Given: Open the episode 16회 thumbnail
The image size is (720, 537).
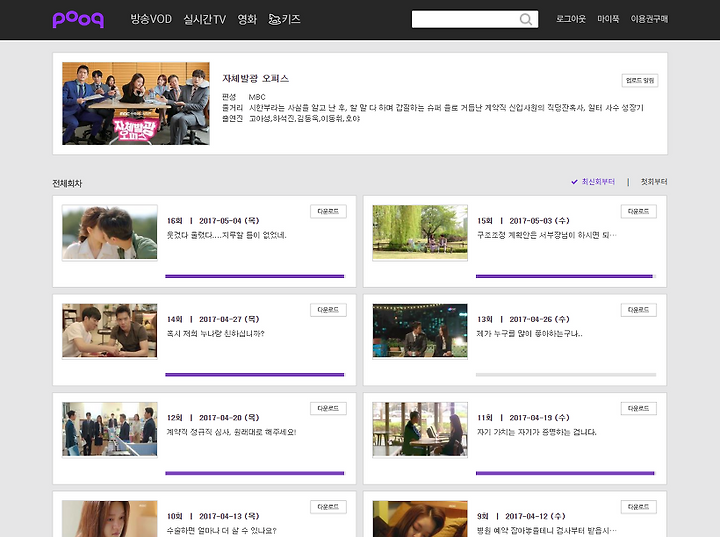Looking at the screenshot, I should coord(110,232).
